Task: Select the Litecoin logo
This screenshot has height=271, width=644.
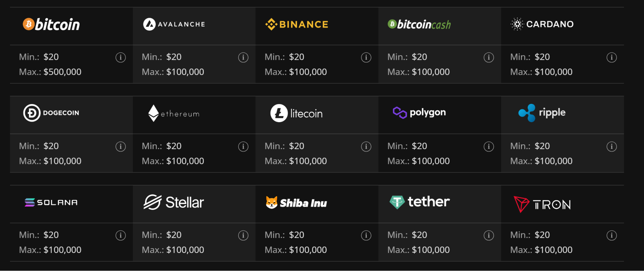Action: click(297, 113)
